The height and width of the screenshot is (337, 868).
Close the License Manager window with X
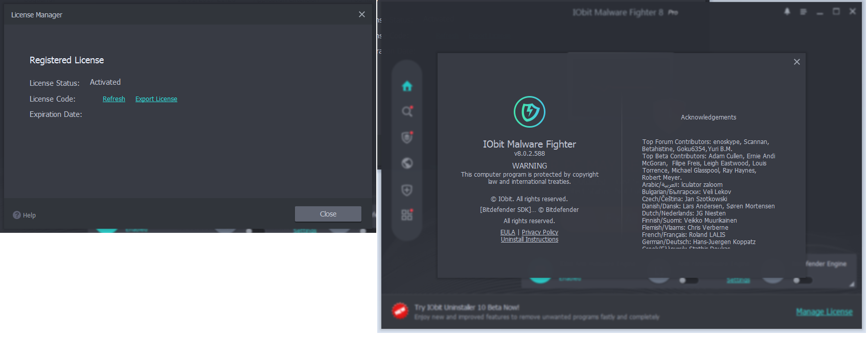(362, 14)
